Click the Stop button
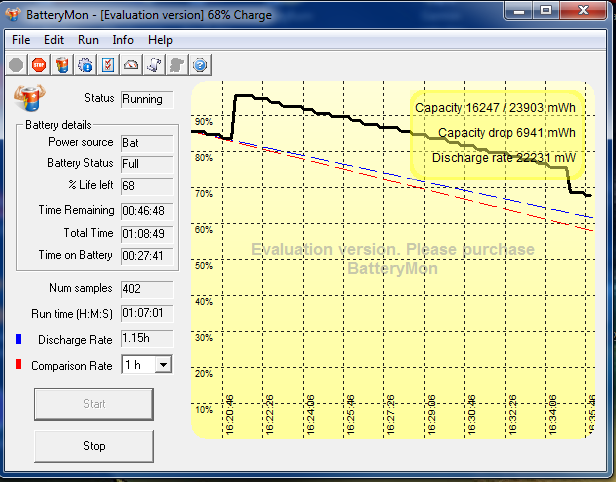The width and height of the screenshot is (616, 482). pyautogui.click(x=94, y=446)
